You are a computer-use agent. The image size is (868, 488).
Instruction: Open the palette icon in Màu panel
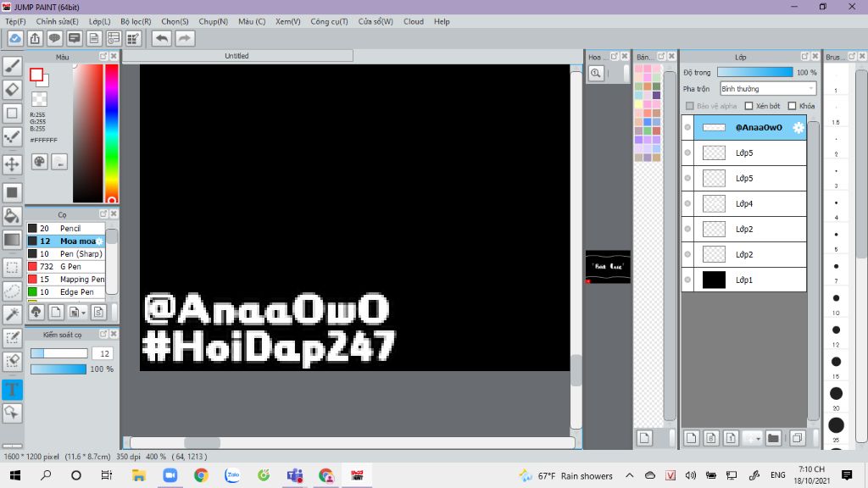pyautogui.click(x=39, y=162)
